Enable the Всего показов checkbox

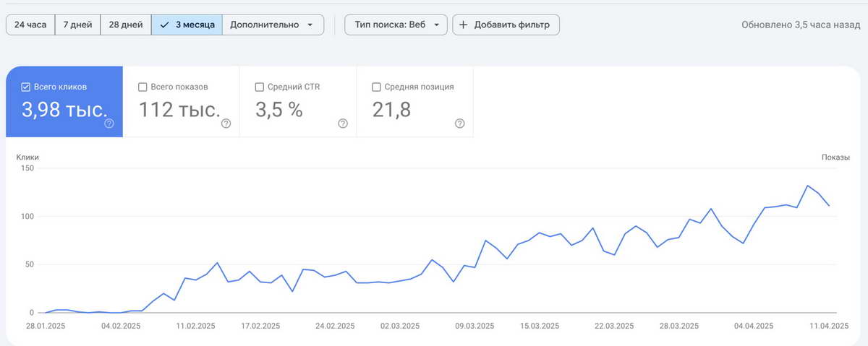[x=142, y=87]
